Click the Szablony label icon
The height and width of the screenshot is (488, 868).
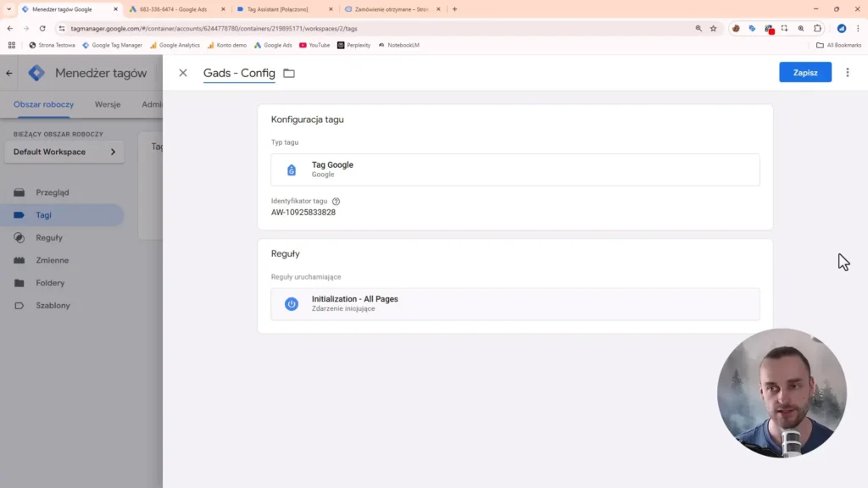[x=19, y=305]
